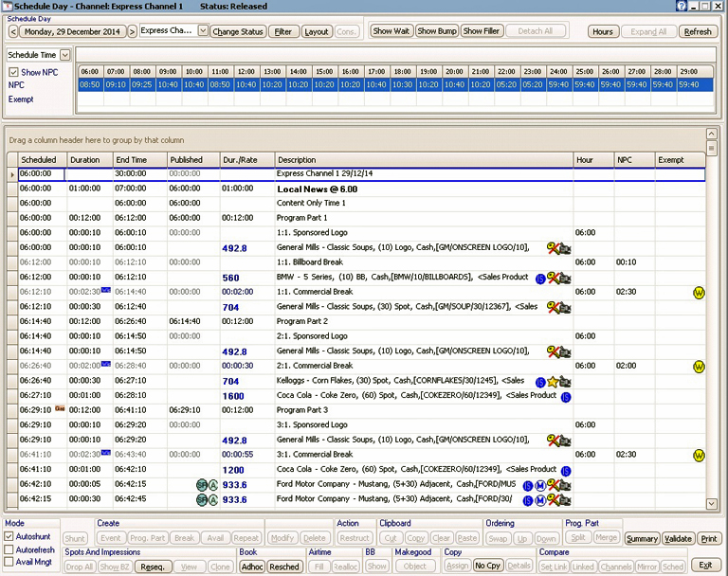This screenshot has height=576, width=728.
Task: Click the Scheduled column header
Action: 40,160
